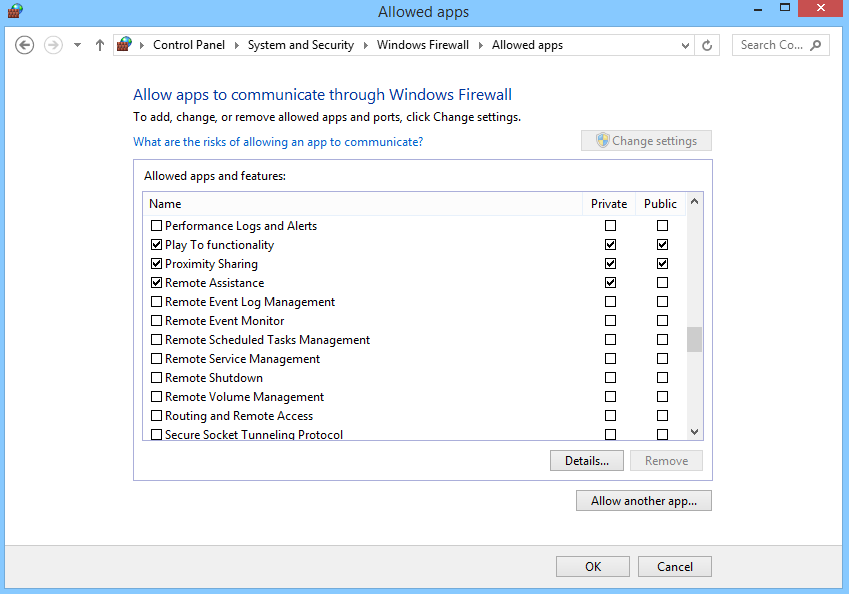The width and height of the screenshot is (849, 594).
Task: Go back using the back arrow
Action: (24, 45)
